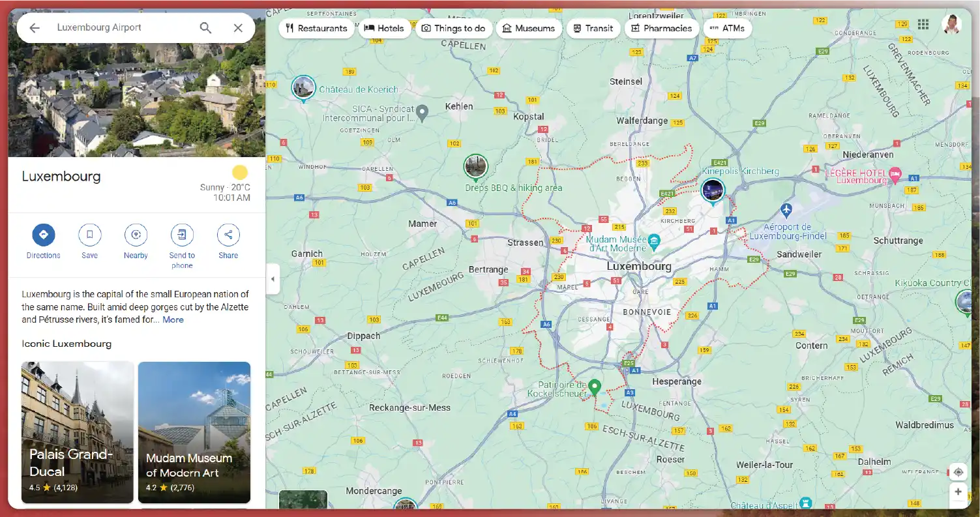Select the Aéroport de Luxembourg-Findel airplane icon
980x517 pixels.
tap(786, 210)
